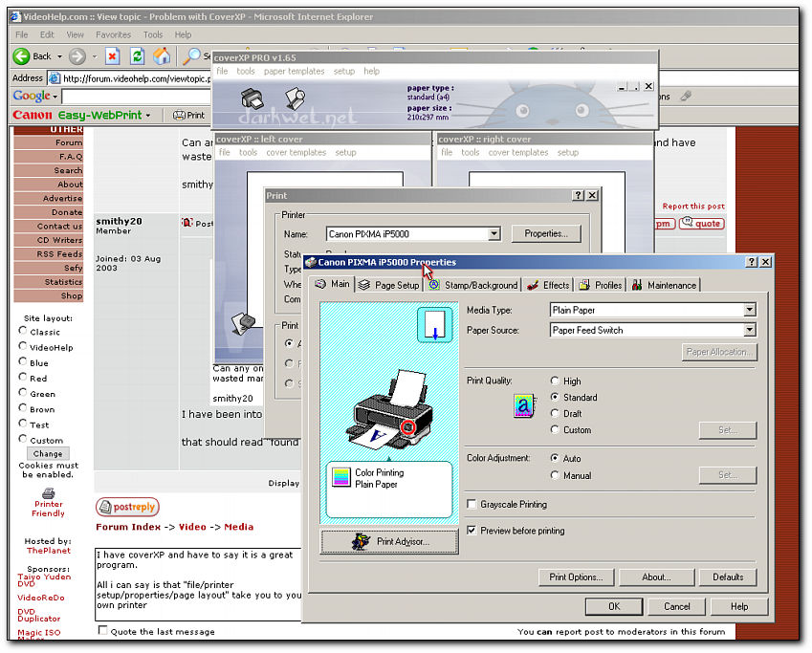The height and width of the screenshot is (653, 812).
Task: Click the Post icon next to smithy20's message
Action: tap(187, 223)
